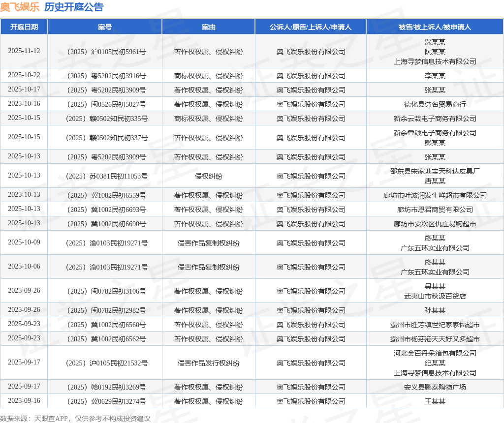504x423 pixels.
Task: Click plaintiff 奥飞娱乐股份有限公司 in the 2025-09-16 row
Action: pos(311,401)
